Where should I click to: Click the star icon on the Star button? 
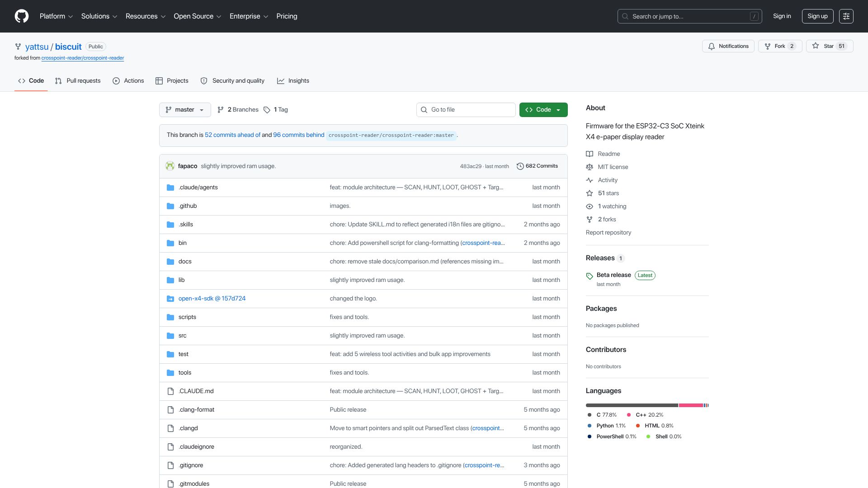pyautogui.click(x=816, y=46)
